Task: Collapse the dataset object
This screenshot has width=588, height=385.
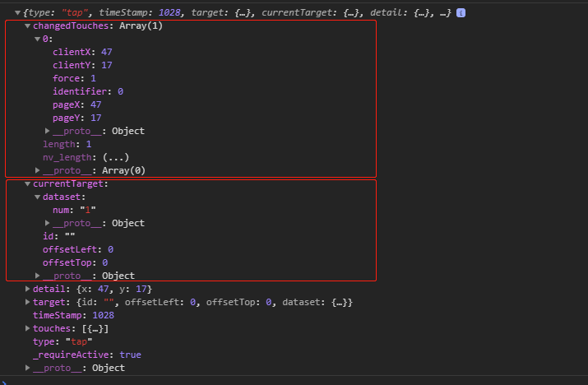Action: (37, 197)
